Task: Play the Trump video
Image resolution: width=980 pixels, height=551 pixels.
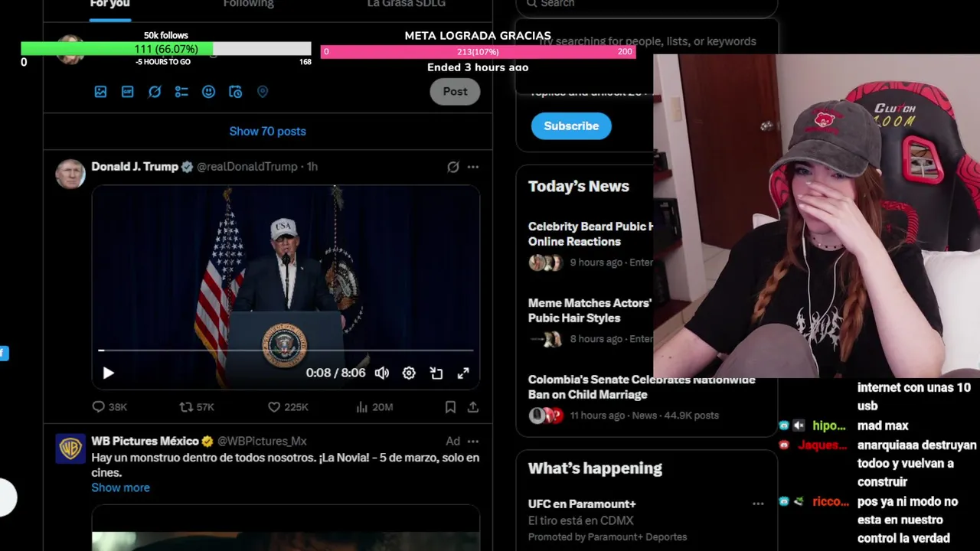Action: [108, 373]
